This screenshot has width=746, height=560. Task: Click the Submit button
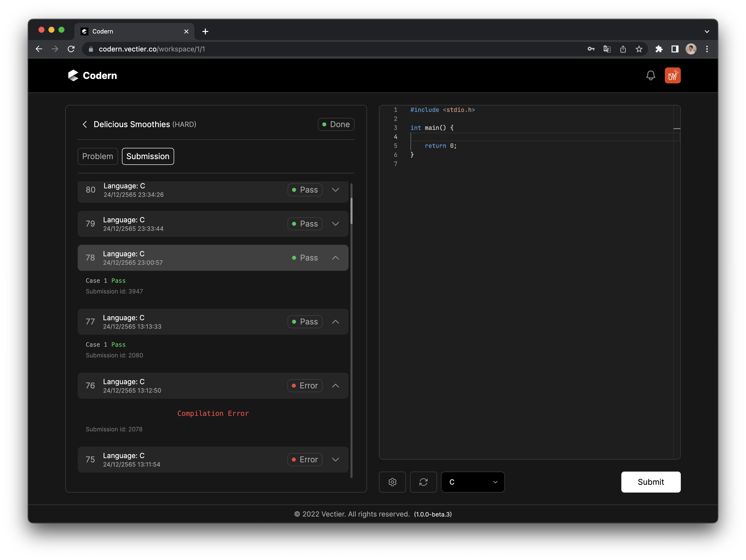pos(651,482)
